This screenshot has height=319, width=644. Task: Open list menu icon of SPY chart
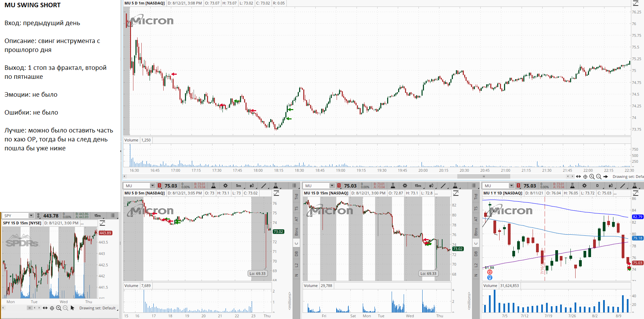tap(113, 216)
